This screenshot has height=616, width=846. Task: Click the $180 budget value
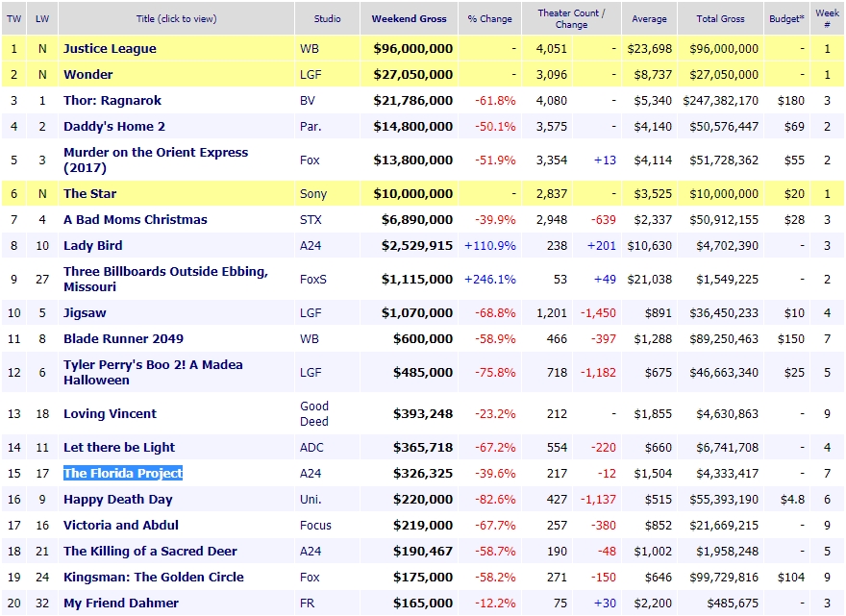tap(791, 100)
